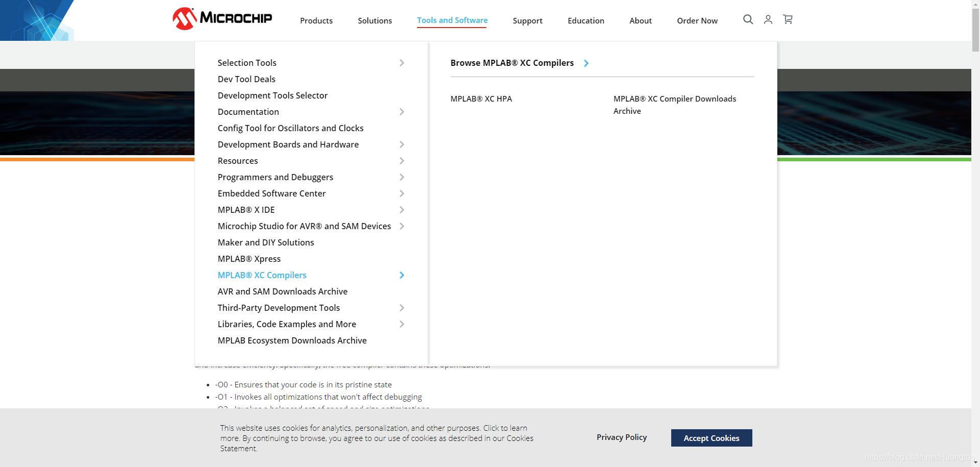Viewport: 980px width, 467px height.
Task: Open Browse MPLAB XC Compilers link
Action: click(512, 63)
